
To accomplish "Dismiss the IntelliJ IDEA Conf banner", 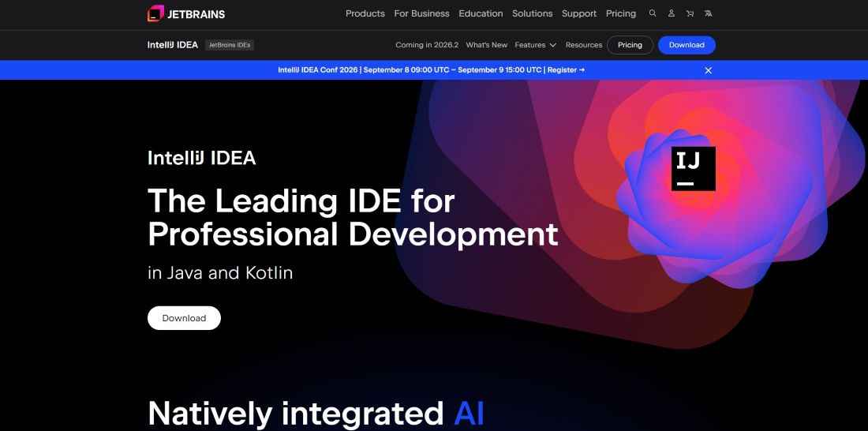I will click(x=708, y=70).
